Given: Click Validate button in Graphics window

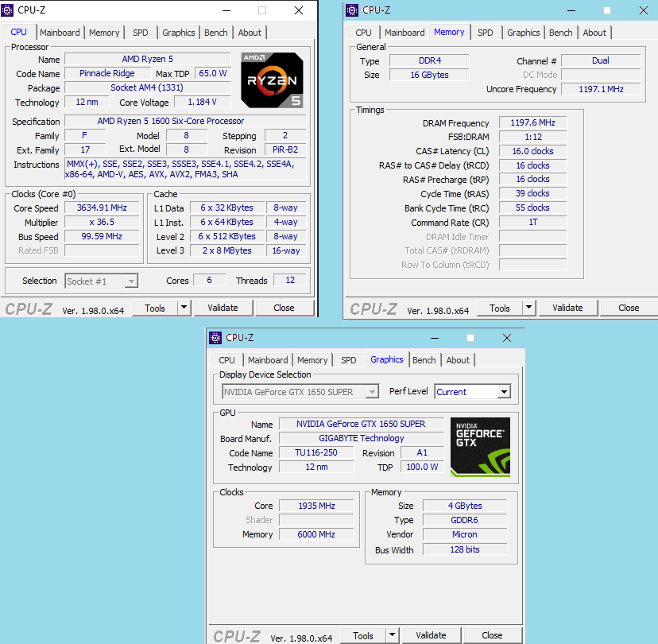Looking at the screenshot, I should tap(431, 635).
